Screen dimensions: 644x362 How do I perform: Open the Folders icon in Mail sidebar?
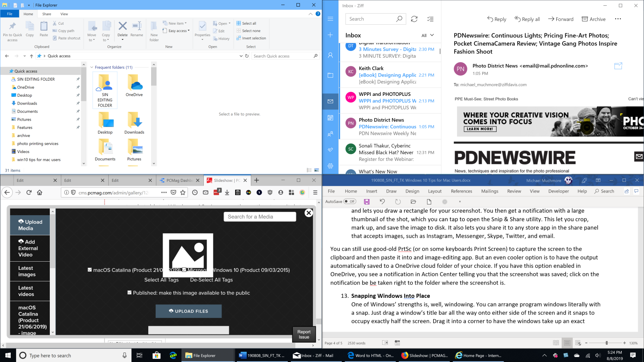click(x=330, y=75)
